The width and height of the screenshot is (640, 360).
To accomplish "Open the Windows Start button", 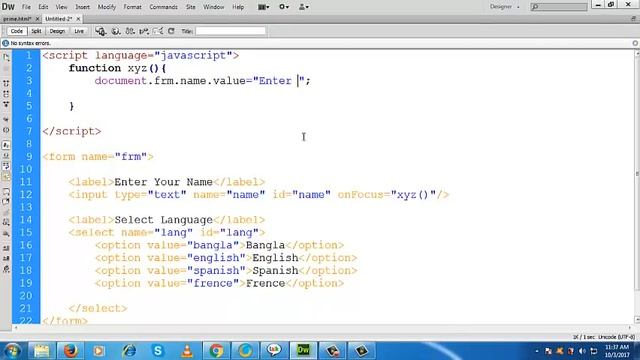I will click(x=12, y=351).
